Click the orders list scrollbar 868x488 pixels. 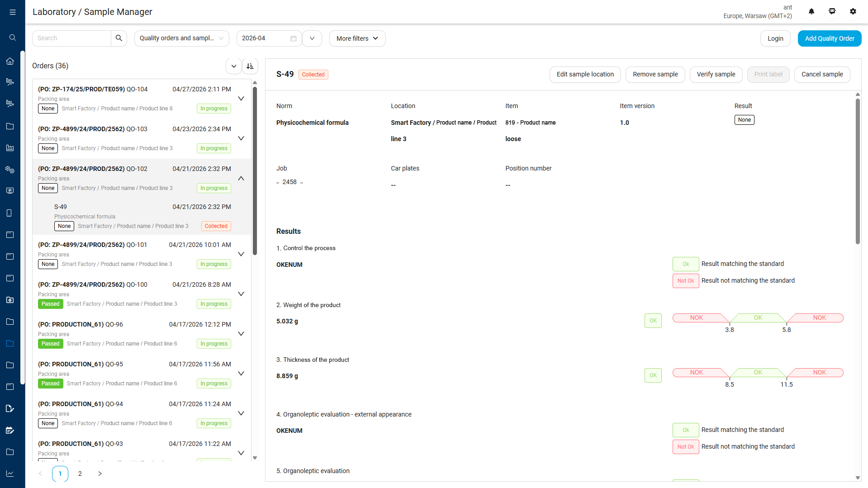pos(255,171)
